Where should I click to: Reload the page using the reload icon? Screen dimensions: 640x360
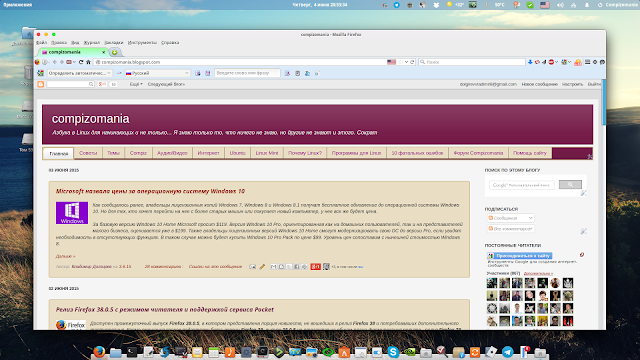click(81, 62)
